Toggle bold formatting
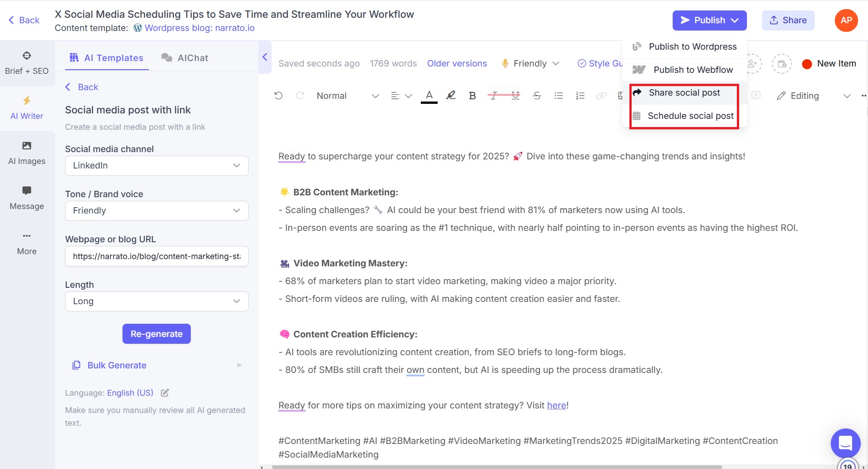The height and width of the screenshot is (469, 868). coord(472,96)
